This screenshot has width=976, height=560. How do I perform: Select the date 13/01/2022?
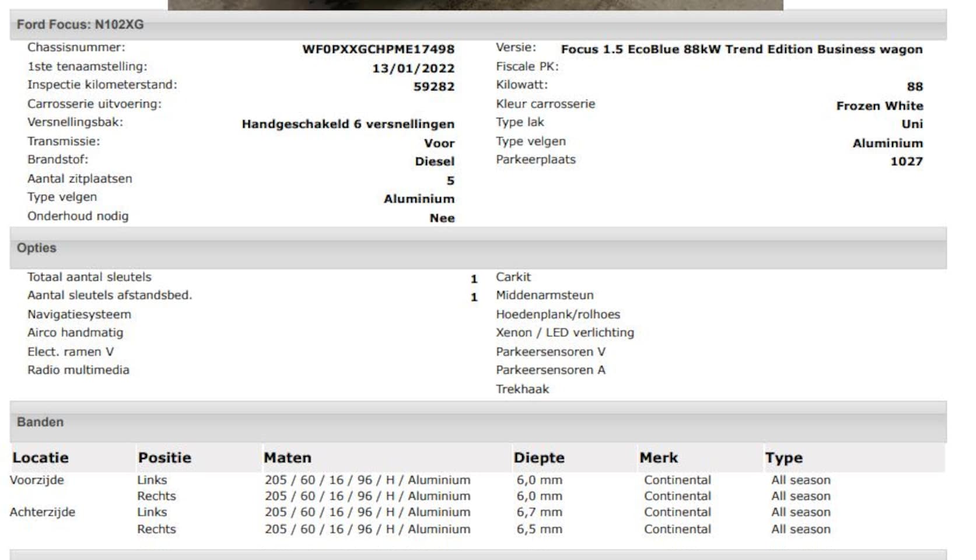[x=413, y=68]
